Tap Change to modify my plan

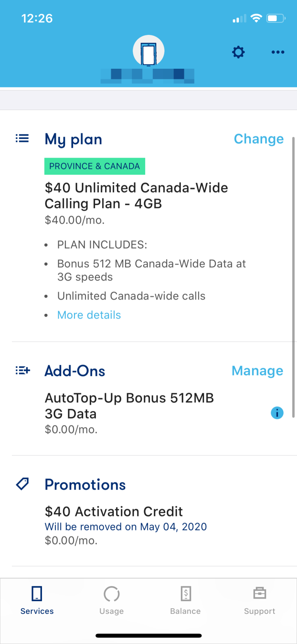click(259, 139)
